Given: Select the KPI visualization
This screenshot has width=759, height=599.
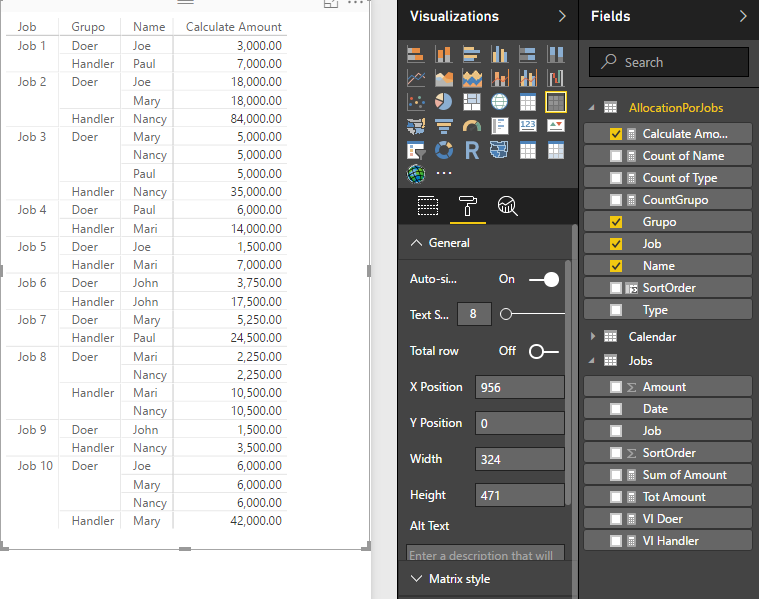Looking at the screenshot, I should pos(556,126).
